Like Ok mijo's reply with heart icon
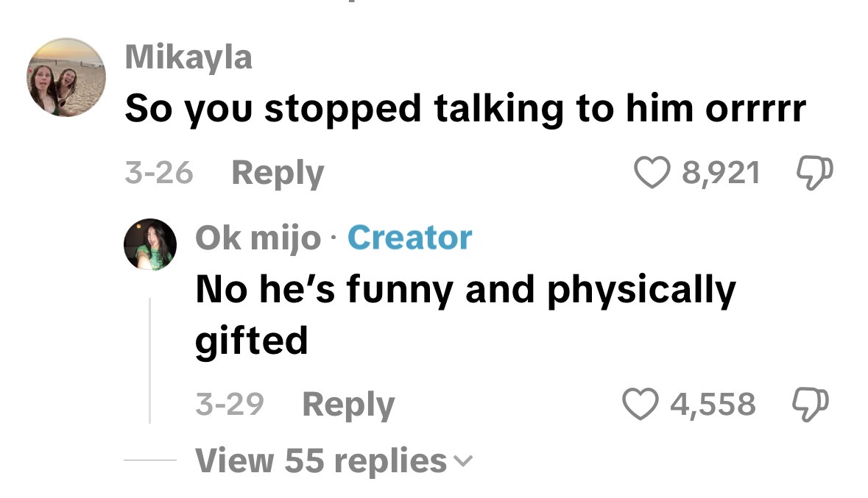This screenshot has width=868, height=498. pos(640,404)
